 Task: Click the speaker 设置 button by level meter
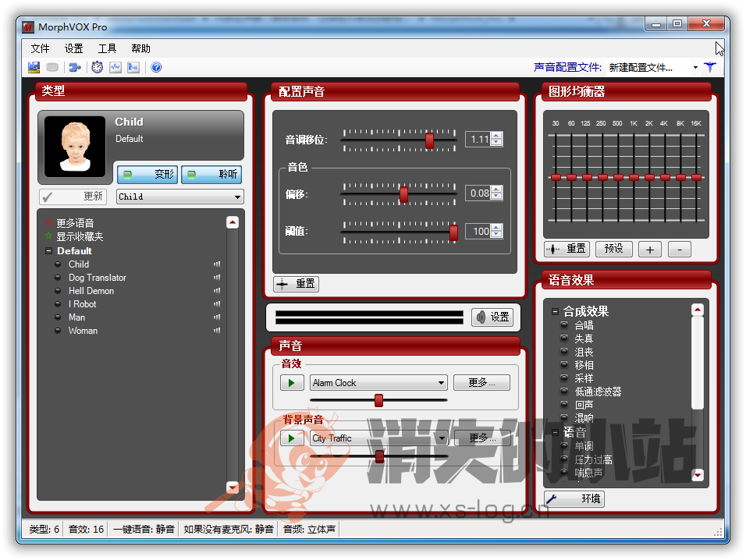493,317
